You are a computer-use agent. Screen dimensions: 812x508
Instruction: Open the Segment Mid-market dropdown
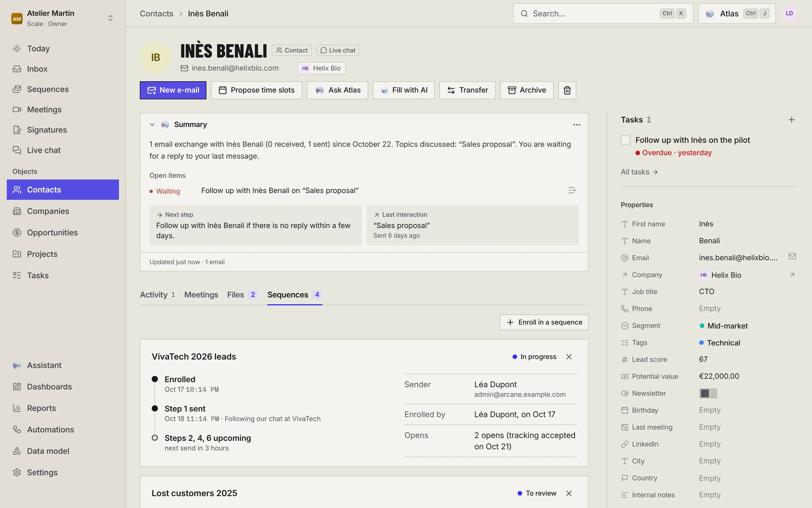coord(723,326)
